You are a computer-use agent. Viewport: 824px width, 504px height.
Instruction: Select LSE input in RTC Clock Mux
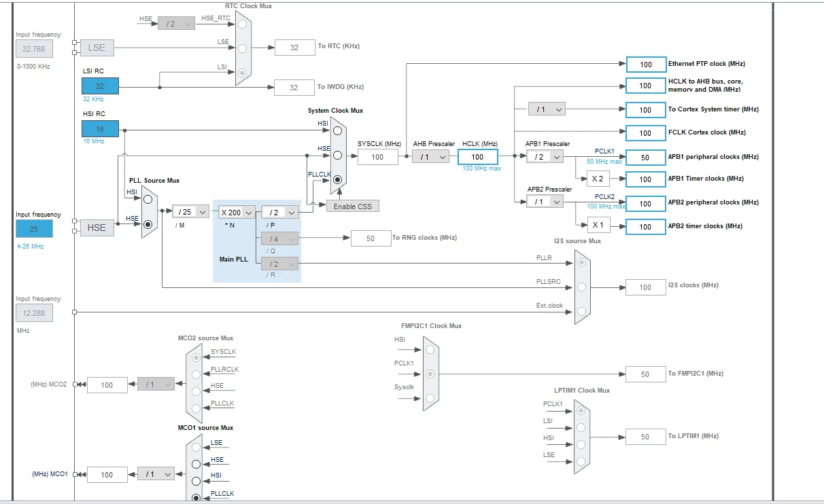point(242,48)
